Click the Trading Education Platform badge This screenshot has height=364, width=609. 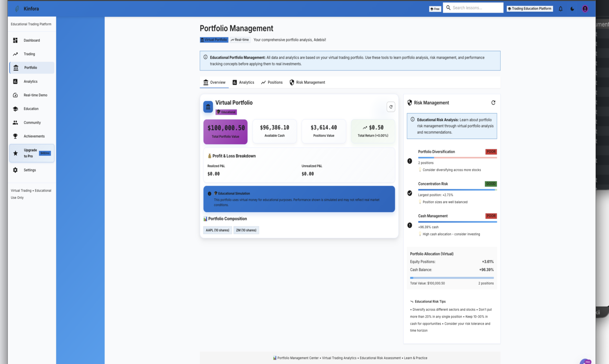pos(530,9)
